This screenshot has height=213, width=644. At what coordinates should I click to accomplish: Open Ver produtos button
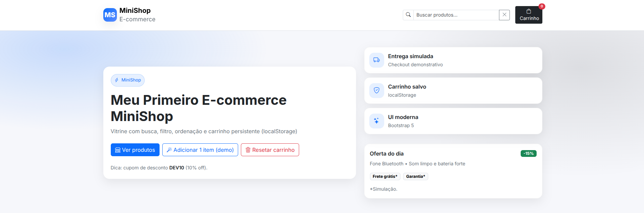pos(135,150)
